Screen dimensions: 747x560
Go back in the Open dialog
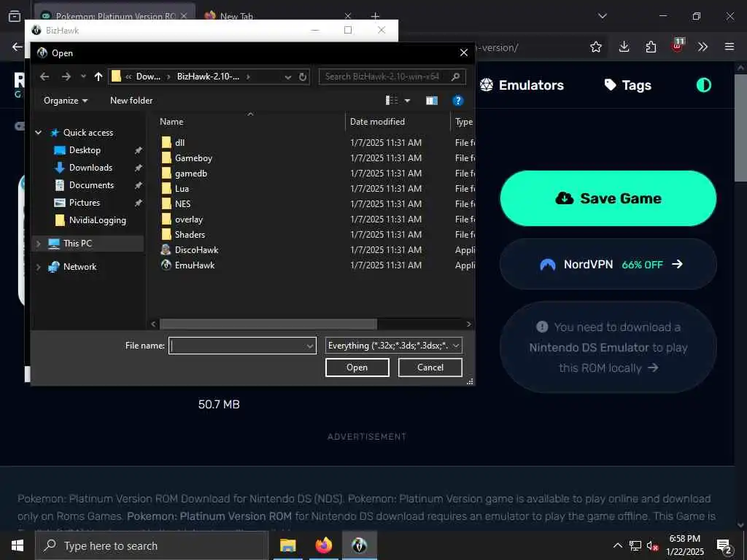tap(44, 77)
